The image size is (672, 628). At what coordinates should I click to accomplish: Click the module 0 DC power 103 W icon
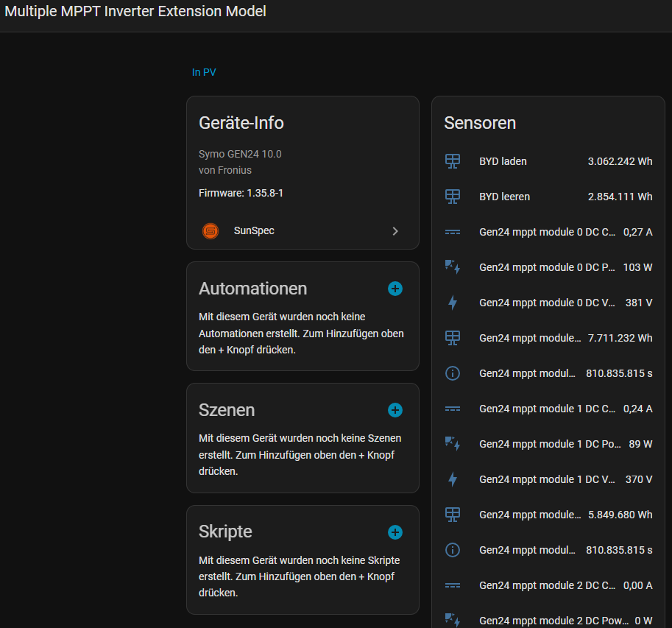point(453,267)
